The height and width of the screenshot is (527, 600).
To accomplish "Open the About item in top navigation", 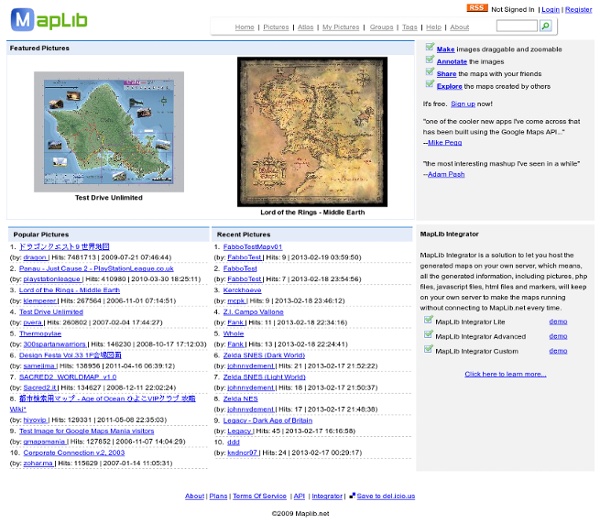I will 459,27.
